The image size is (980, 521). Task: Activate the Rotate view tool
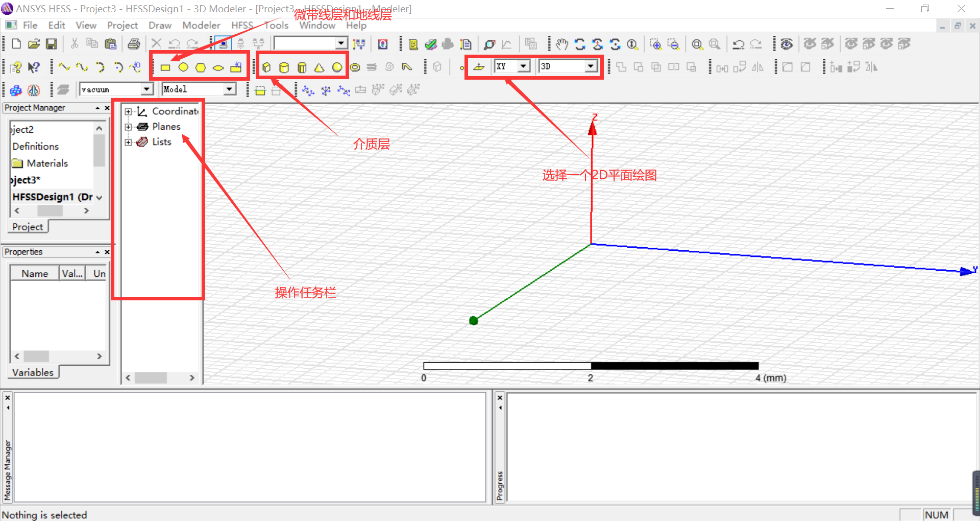click(x=580, y=44)
